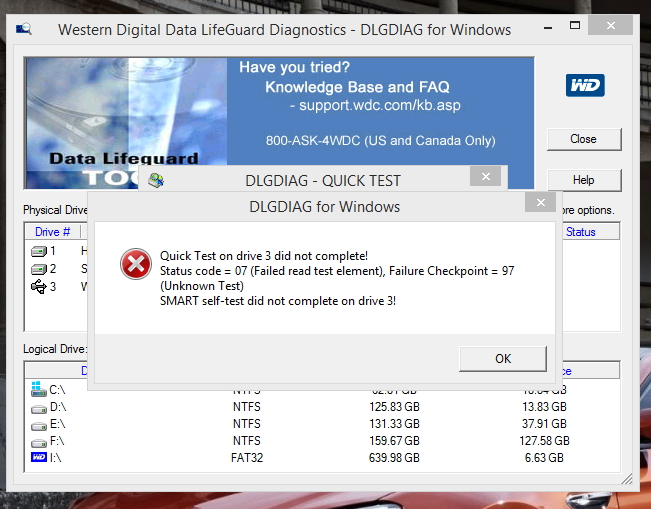Image resolution: width=651 pixels, height=509 pixels.
Task: Click the Close button in main window
Action: click(584, 139)
